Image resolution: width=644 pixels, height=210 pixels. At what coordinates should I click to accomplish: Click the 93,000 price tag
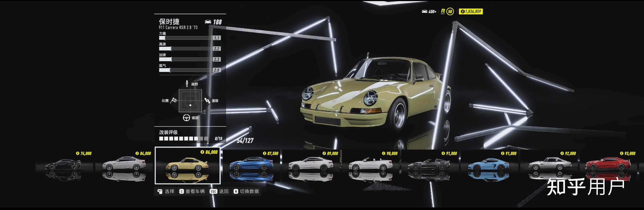pos(628,153)
